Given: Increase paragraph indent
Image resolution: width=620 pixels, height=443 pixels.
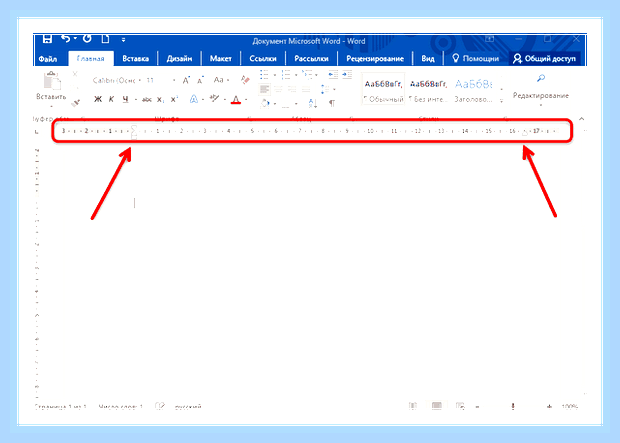Looking at the screenshot, I should point(347,74).
